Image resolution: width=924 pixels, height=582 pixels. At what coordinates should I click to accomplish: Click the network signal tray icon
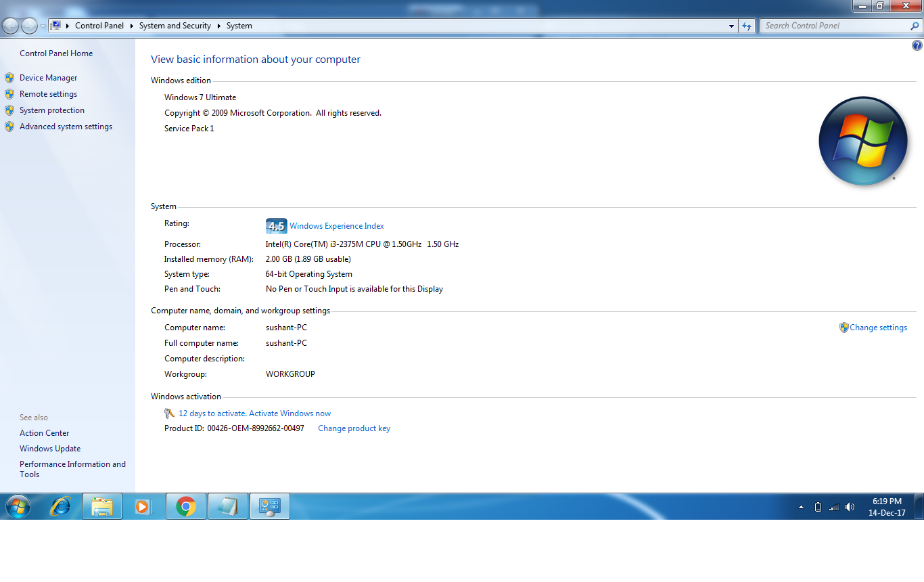(834, 507)
